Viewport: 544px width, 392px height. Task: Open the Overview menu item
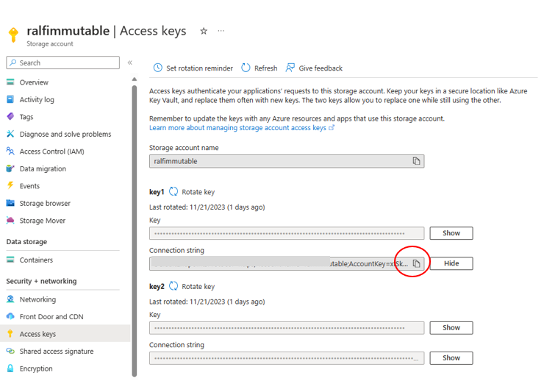tap(34, 82)
